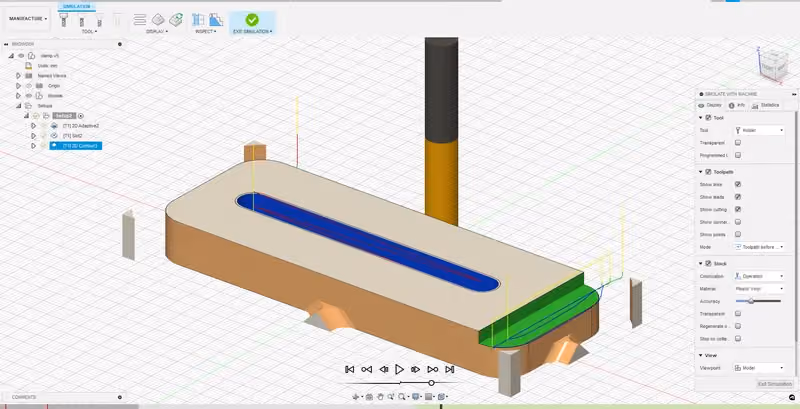Image resolution: width=800 pixels, height=409 pixels.
Task: Click the stock block icon in DISPLAY group
Action: coord(158,20)
